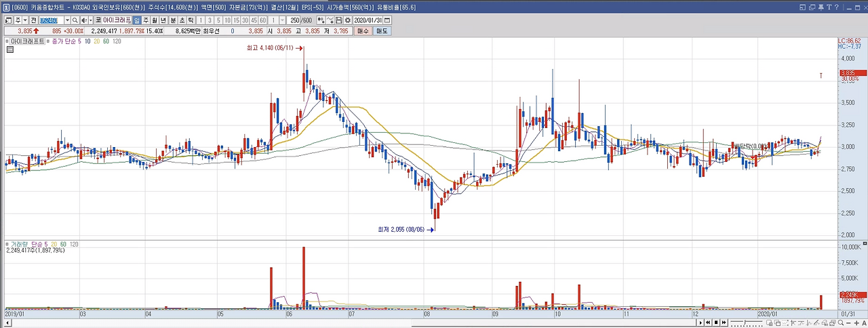Open the chart settings gear icon

[347, 20]
